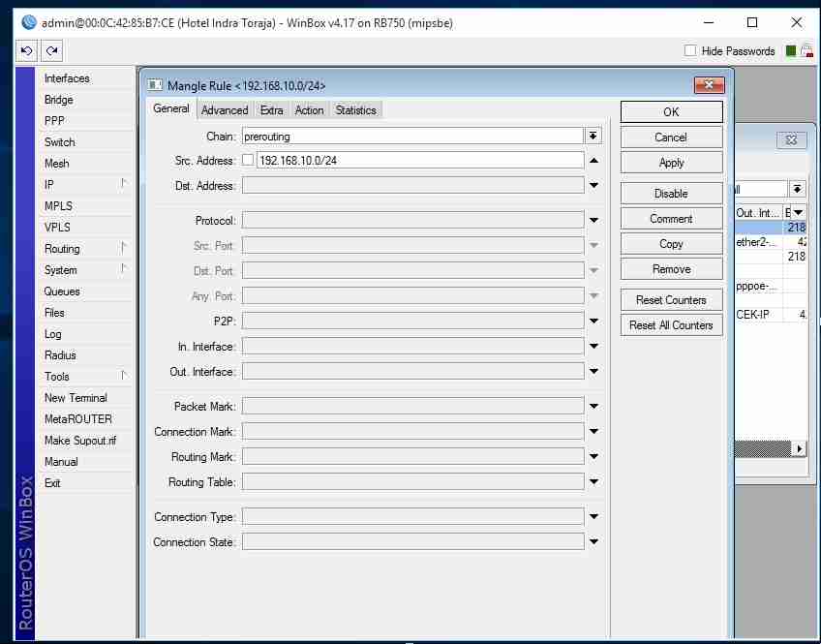This screenshot has width=821, height=644.
Task: Open the filter dropdown in the background window
Action: point(797,189)
